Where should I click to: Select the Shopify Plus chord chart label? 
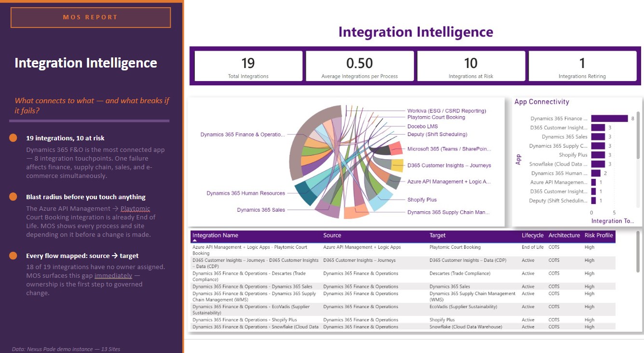pos(422,200)
